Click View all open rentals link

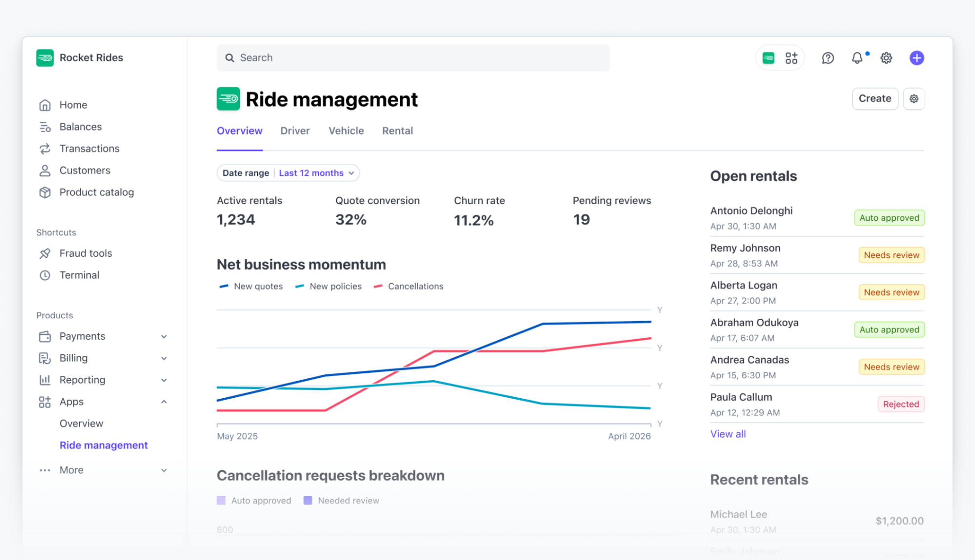[x=728, y=434]
